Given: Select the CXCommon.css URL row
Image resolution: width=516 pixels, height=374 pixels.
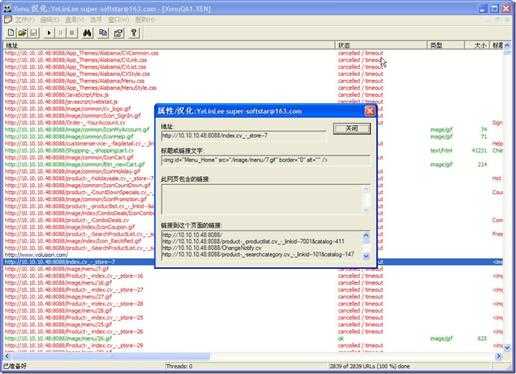Looking at the screenshot, I should (82, 53).
